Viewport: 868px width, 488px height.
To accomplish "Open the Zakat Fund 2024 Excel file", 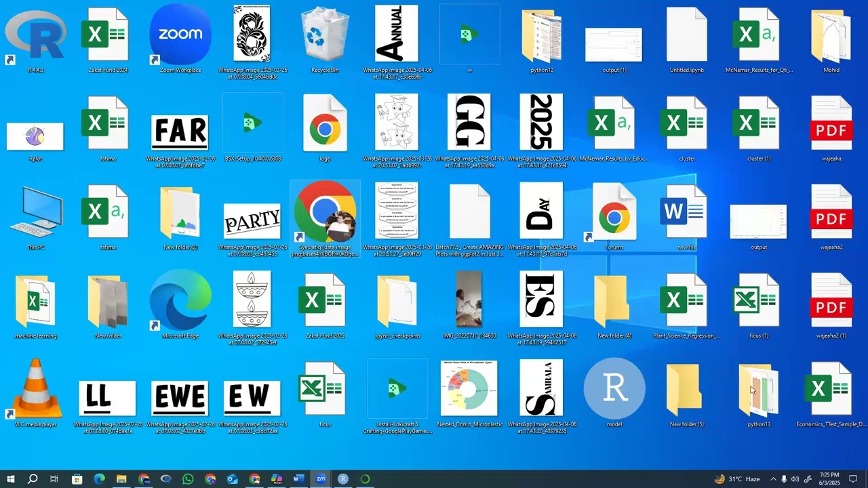I will pos(108,35).
